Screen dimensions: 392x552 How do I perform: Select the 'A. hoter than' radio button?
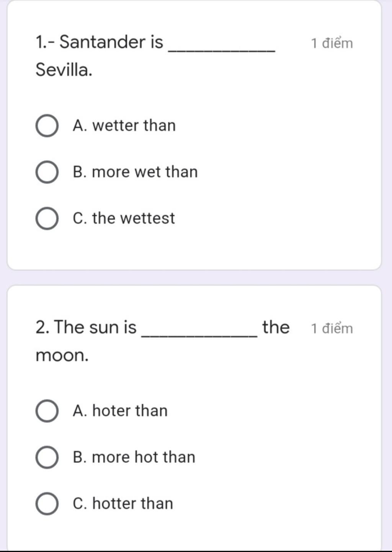click(x=47, y=411)
